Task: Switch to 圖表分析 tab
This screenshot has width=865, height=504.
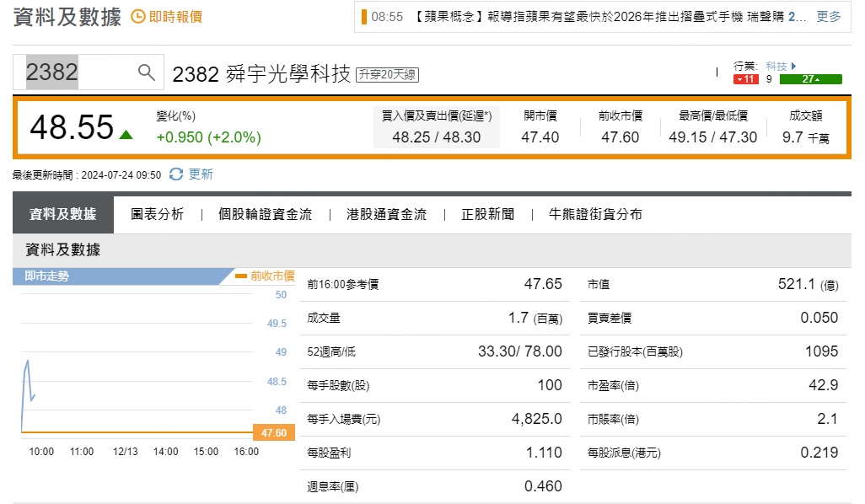Action: click(x=157, y=214)
